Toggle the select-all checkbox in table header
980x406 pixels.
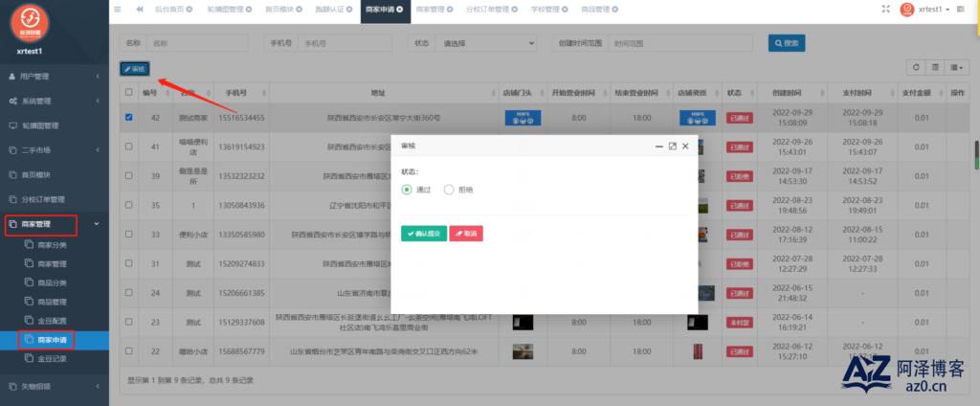click(x=129, y=92)
